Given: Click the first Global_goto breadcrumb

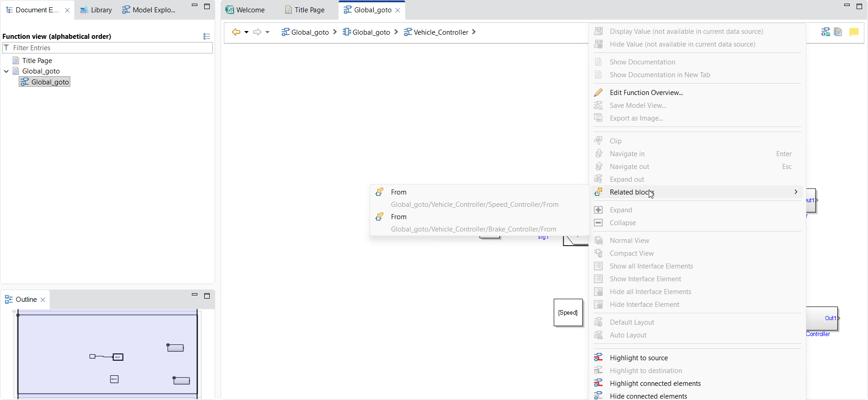Looking at the screenshot, I should coord(305,32).
